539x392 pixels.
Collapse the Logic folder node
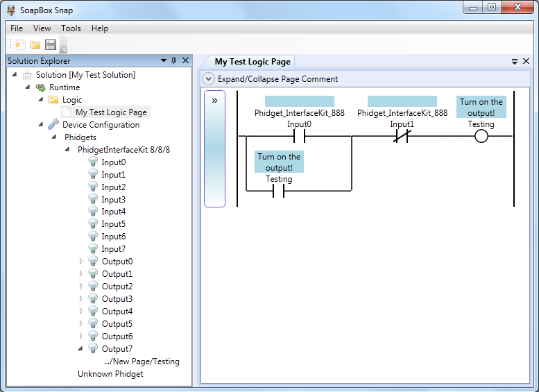41,100
